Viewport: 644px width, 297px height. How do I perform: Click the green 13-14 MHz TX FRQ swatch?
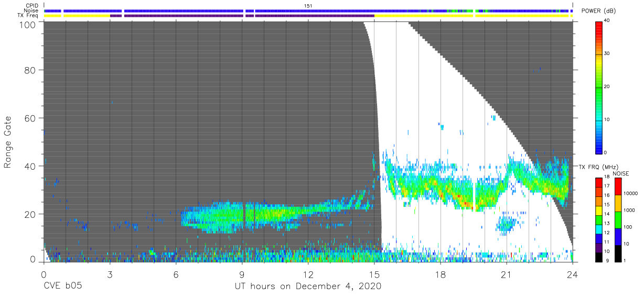598,219
